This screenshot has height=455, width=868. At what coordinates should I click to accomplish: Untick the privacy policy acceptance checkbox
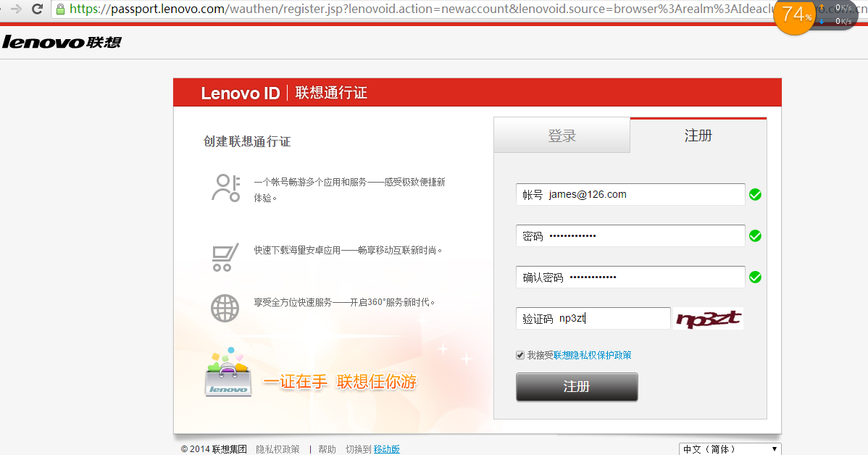519,355
